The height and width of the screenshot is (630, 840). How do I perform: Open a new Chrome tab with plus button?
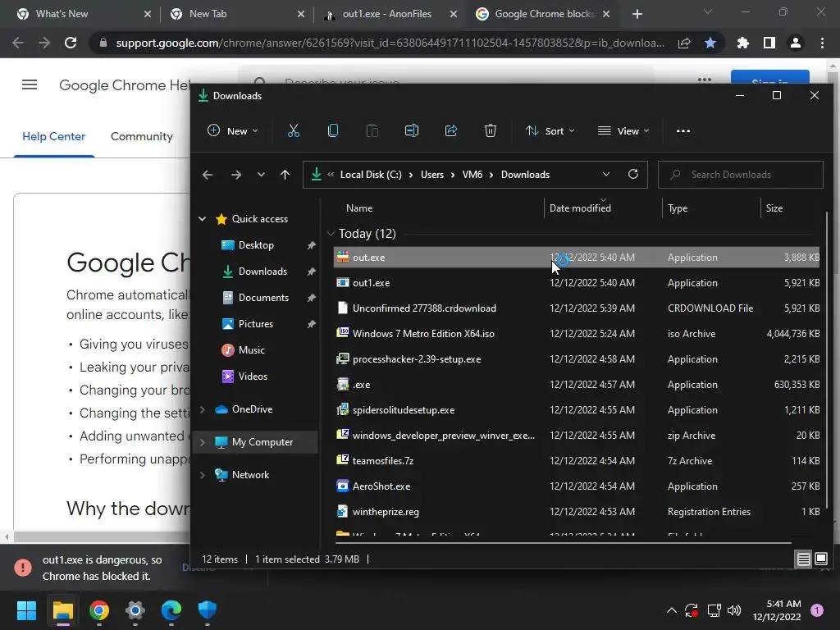[x=637, y=14]
